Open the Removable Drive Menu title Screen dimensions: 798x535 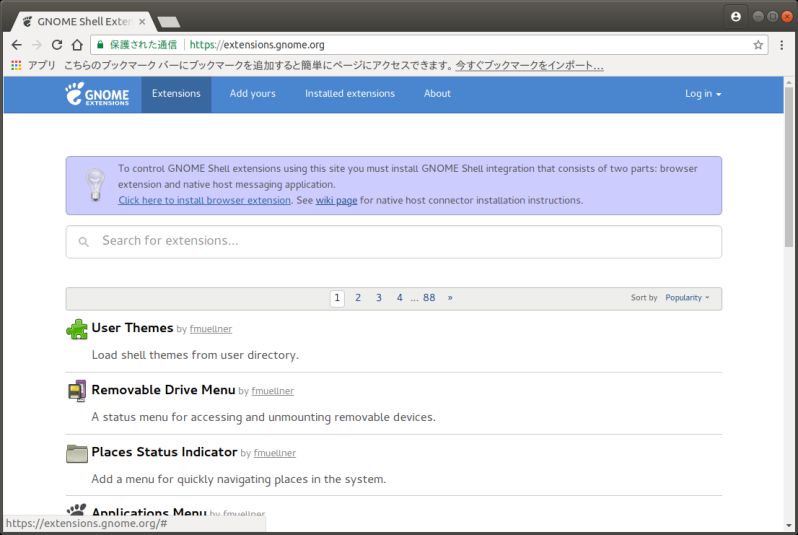click(x=163, y=390)
